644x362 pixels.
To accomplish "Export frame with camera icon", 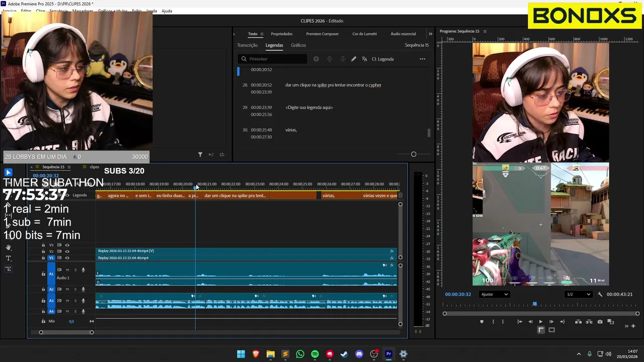I will point(600,322).
